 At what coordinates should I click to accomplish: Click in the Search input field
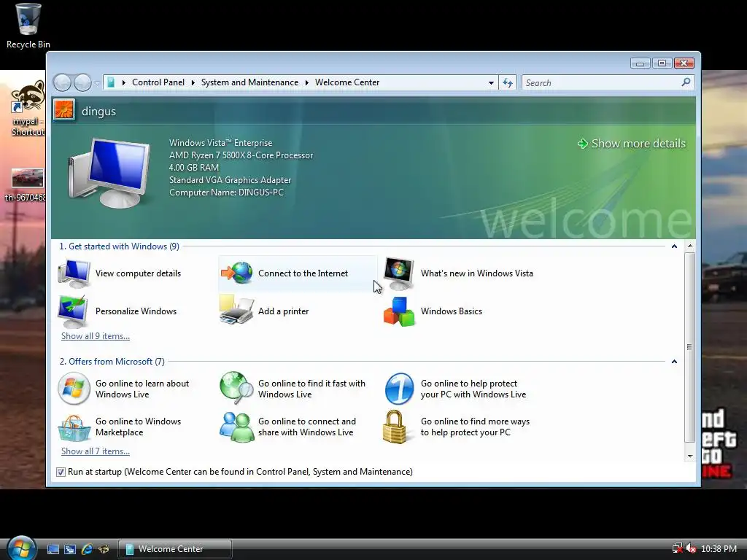pyautogui.click(x=601, y=83)
